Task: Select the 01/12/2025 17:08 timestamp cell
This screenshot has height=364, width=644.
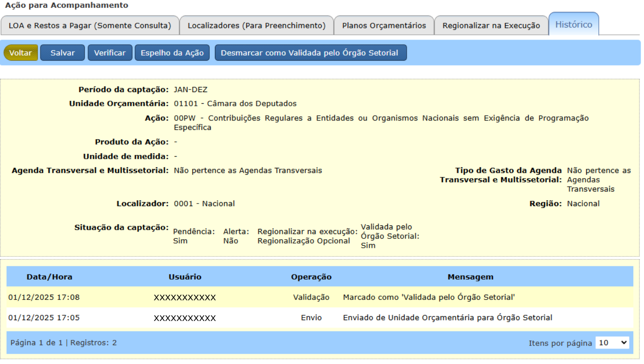Action: 44,297
